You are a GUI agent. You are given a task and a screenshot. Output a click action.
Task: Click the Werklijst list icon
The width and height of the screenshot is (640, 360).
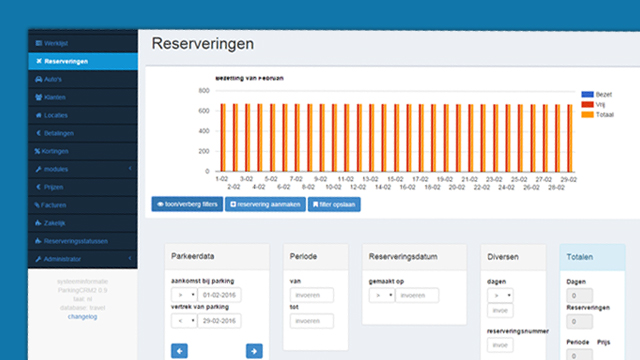39,43
